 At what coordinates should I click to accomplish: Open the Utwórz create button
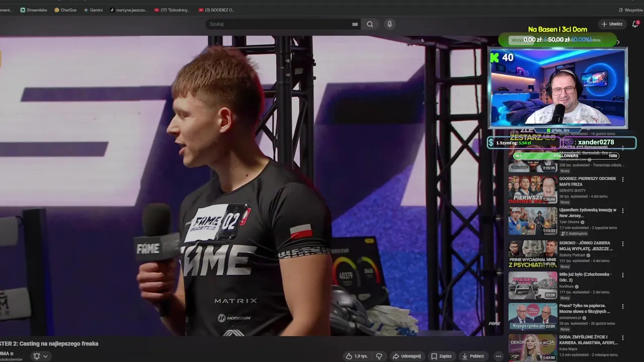coord(612,24)
